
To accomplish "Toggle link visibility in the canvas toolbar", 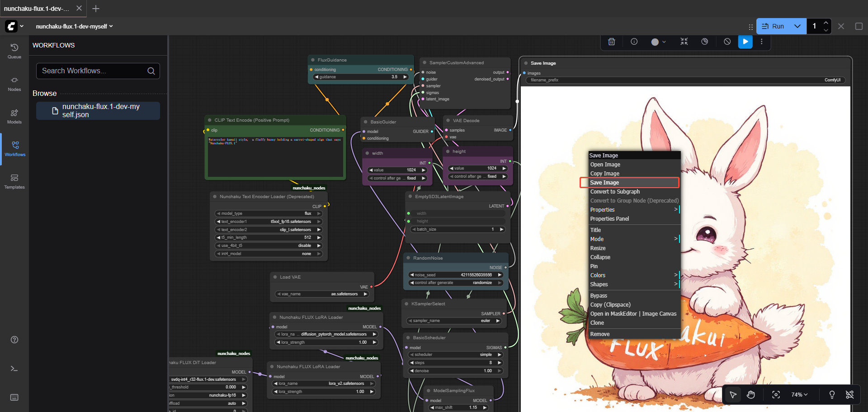I will click(849, 395).
